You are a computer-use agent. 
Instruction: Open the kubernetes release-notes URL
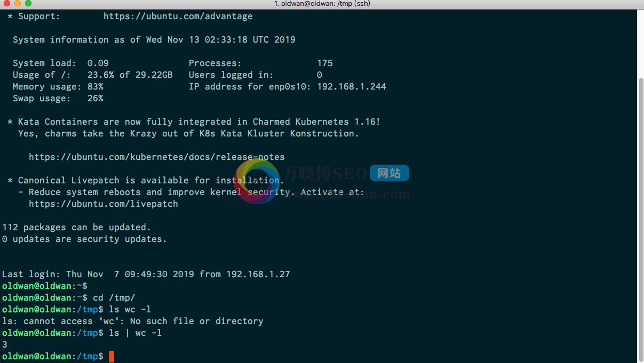click(157, 157)
